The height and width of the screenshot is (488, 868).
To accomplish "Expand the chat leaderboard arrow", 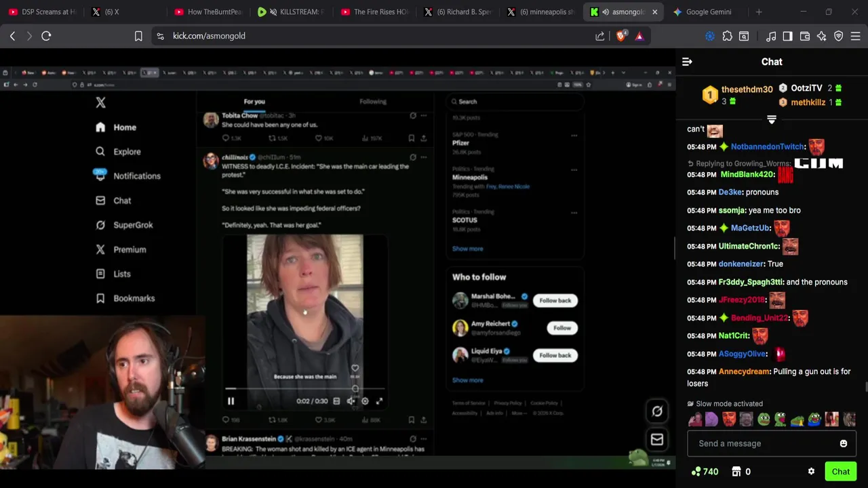I will click(771, 119).
